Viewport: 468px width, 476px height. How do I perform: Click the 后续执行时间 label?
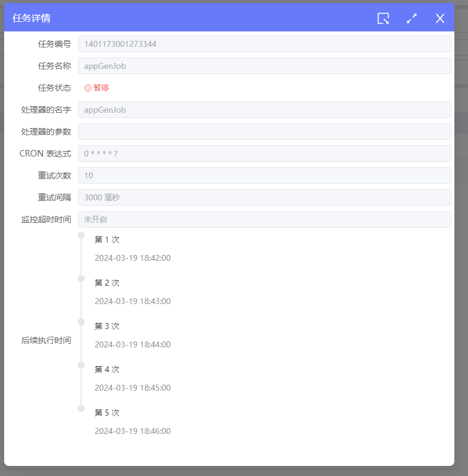coord(46,340)
